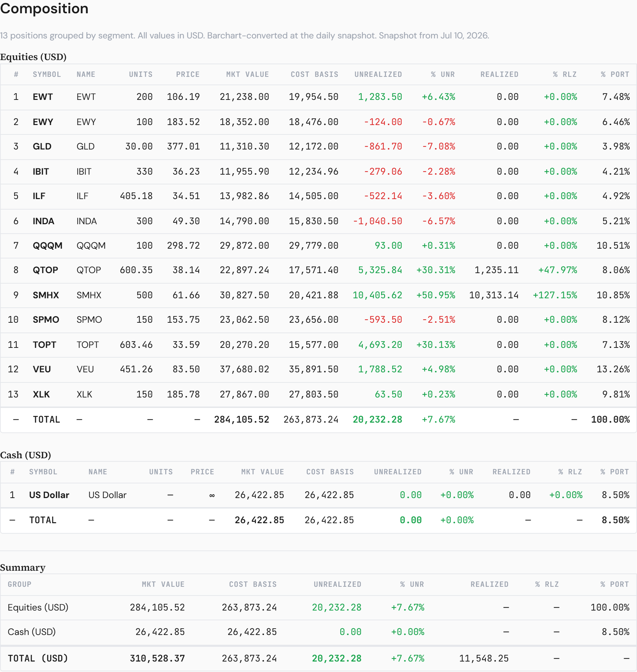Viewport: 637px width, 672px height.
Task: Select EWY unrealized loss -124.00
Action: (x=383, y=122)
